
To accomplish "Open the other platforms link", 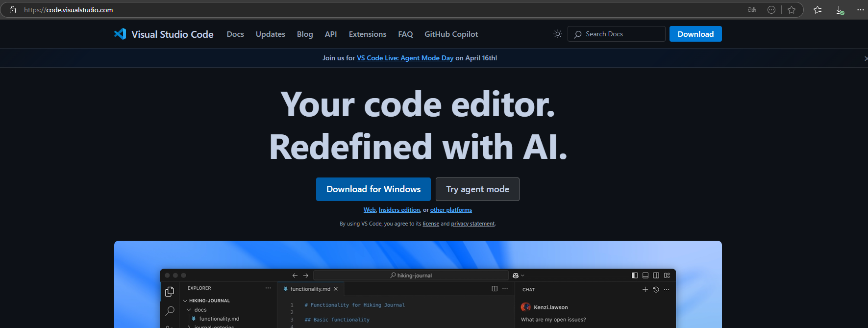I will point(451,210).
